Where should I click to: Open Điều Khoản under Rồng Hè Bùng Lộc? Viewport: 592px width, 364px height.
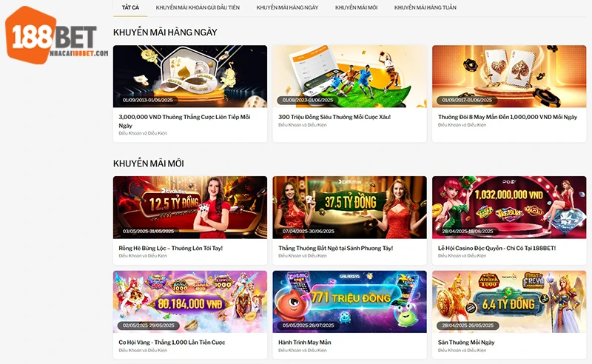coord(143,256)
